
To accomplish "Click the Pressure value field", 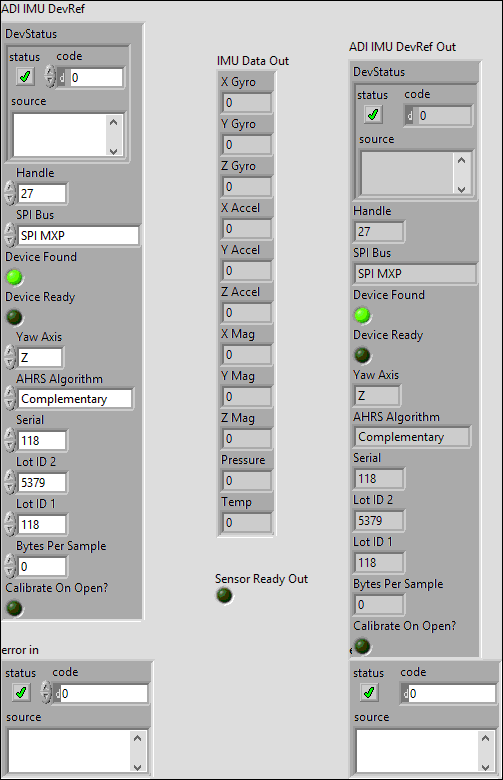I will tap(247, 481).
